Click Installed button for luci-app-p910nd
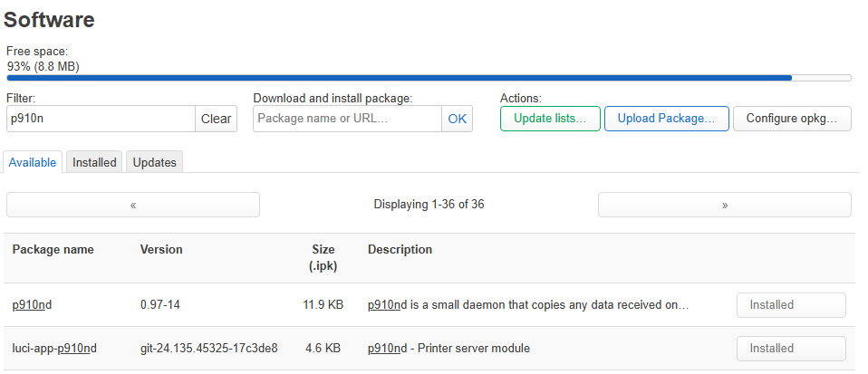Image resolution: width=868 pixels, height=374 pixels. pos(791,349)
